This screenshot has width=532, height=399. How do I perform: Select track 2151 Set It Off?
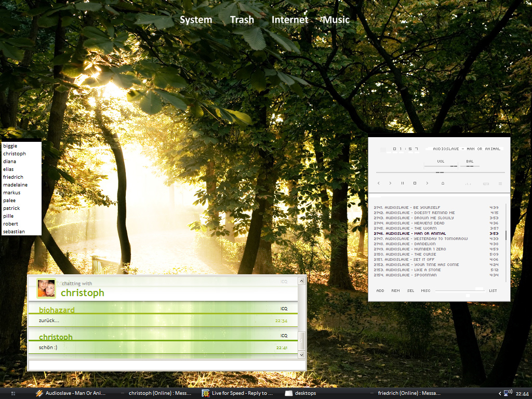pyautogui.click(x=436, y=260)
